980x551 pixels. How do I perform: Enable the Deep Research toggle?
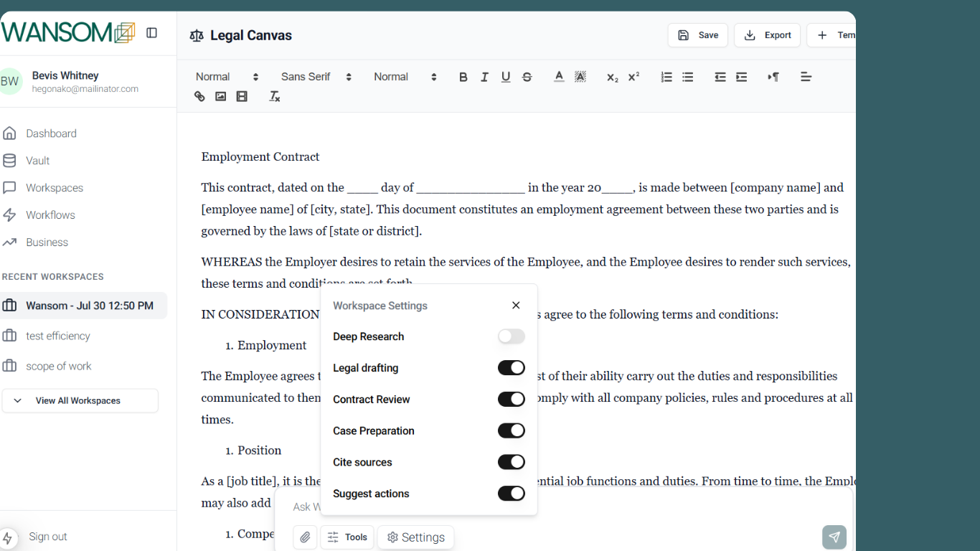511,336
